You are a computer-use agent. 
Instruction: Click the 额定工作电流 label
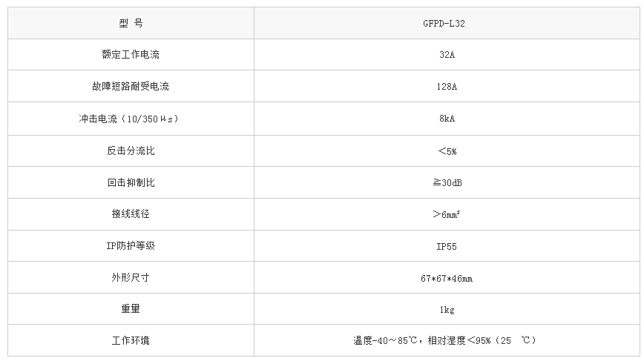(131, 55)
